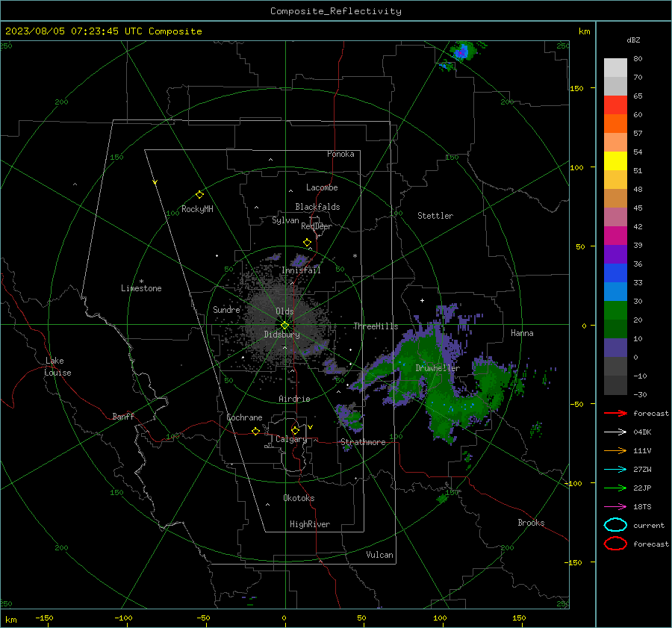
Task: Pick the dark orange 57-60 dBZ swatch
Action: click(x=615, y=124)
